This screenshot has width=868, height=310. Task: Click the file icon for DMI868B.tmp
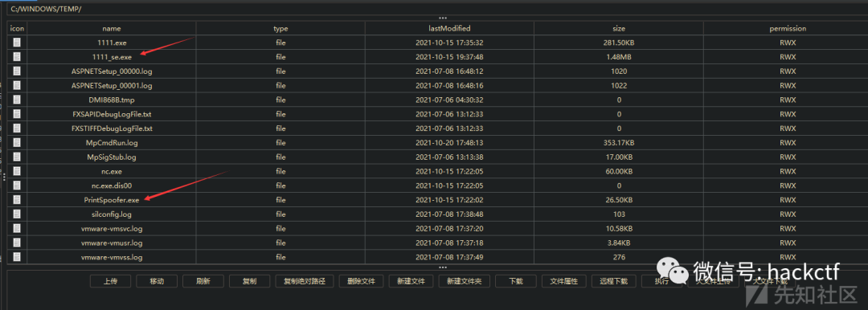click(17, 100)
